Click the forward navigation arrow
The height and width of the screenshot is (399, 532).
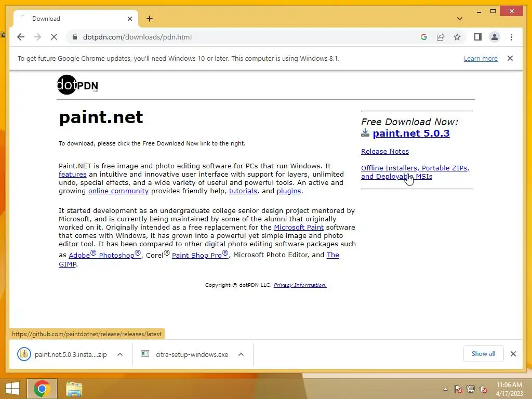point(37,37)
